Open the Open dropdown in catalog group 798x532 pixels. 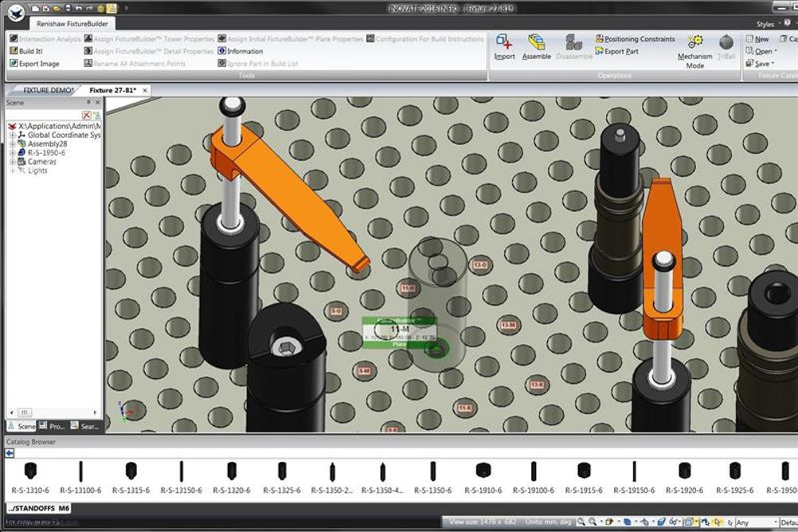[761, 51]
